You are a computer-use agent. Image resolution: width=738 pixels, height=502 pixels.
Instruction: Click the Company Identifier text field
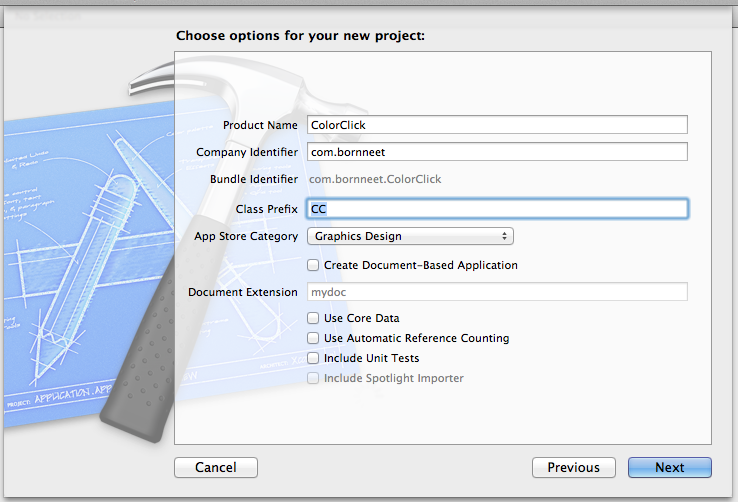tap(497, 152)
